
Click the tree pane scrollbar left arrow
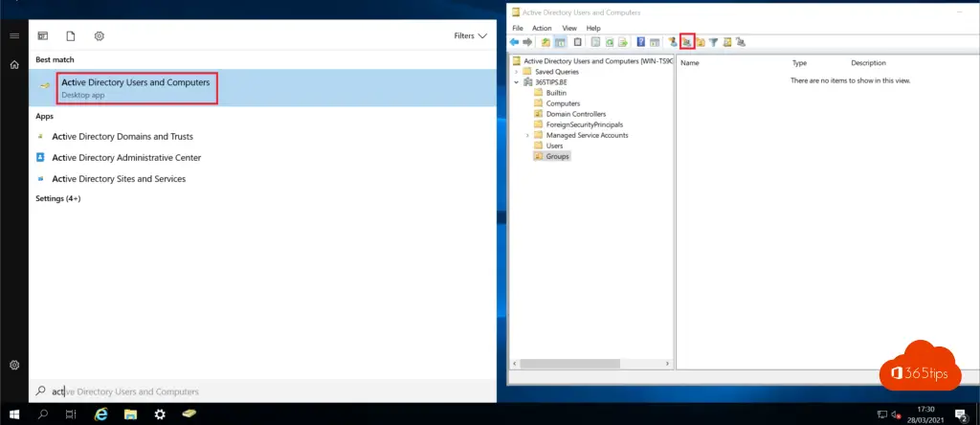point(515,363)
